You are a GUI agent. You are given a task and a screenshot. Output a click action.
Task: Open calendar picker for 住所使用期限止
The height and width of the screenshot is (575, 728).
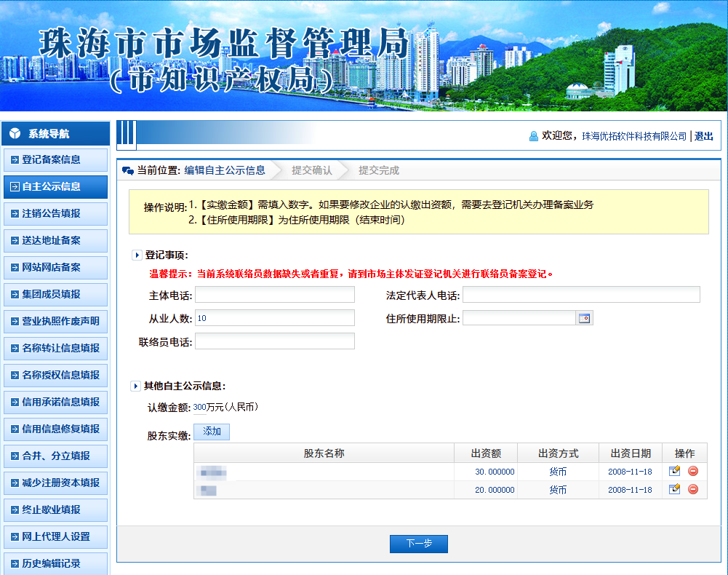(x=585, y=318)
